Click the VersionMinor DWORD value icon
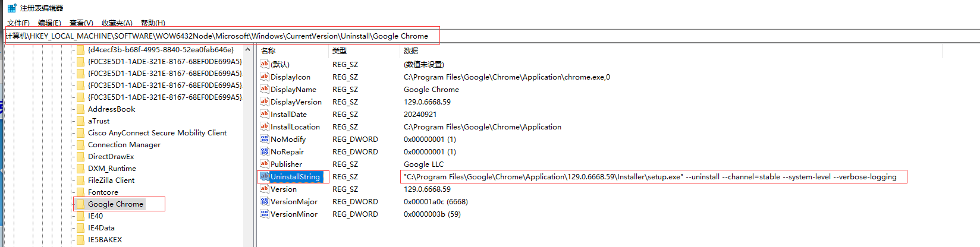Screen dimensions: 980x247 265,214
